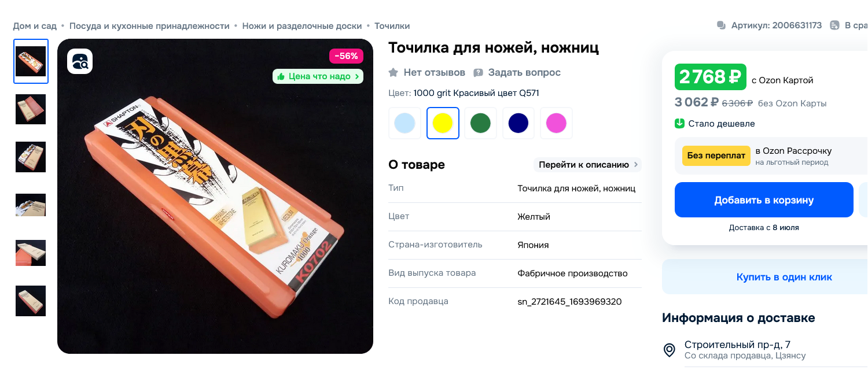Select the light blue color option
868x370 pixels.
404,123
